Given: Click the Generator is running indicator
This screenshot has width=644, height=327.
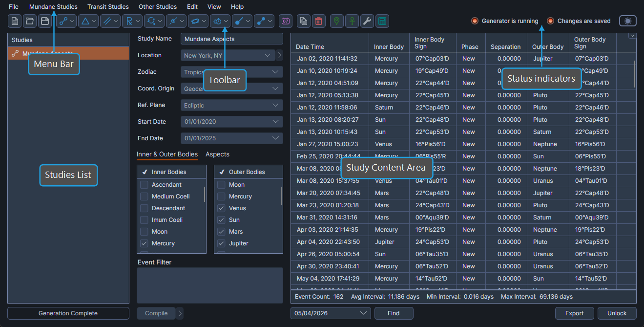Looking at the screenshot, I should 505,21.
